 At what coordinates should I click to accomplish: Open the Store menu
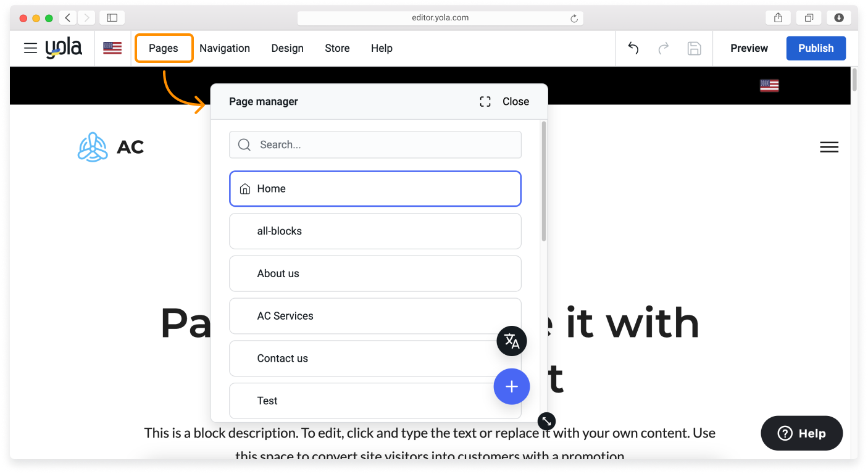tap(337, 48)
